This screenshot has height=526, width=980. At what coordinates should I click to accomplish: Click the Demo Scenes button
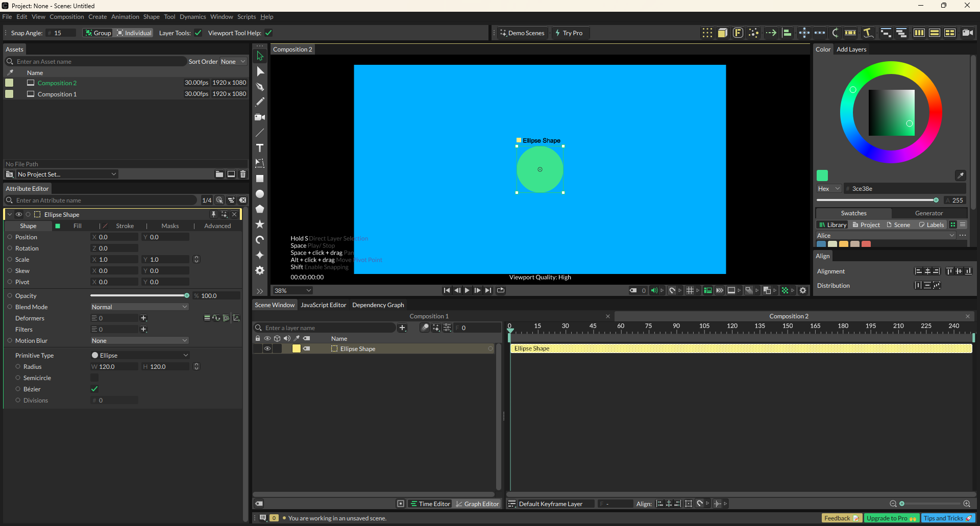pyautogui.click(x=522, y=33)
